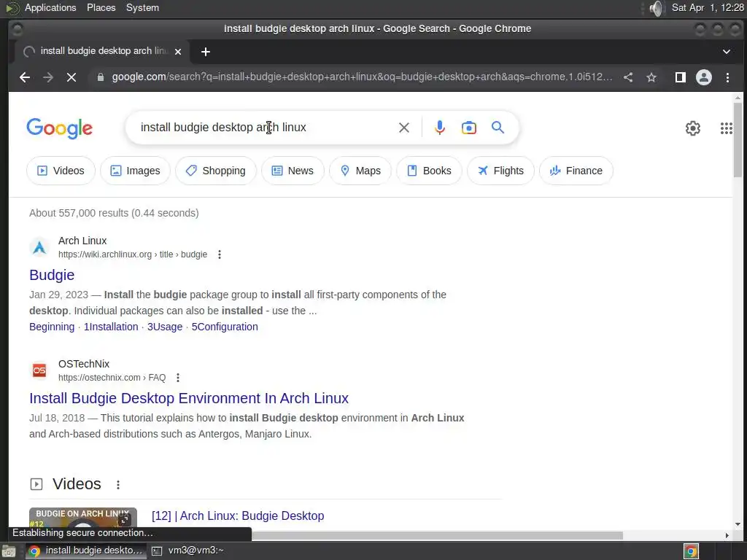Submit search with magnifier icon

click(x=498, y=127)
